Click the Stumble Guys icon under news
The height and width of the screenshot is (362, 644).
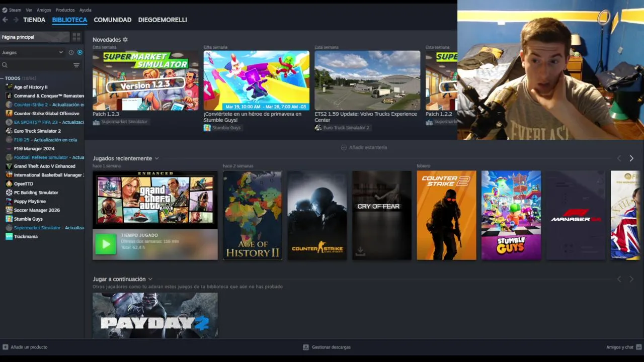[207, 128]
